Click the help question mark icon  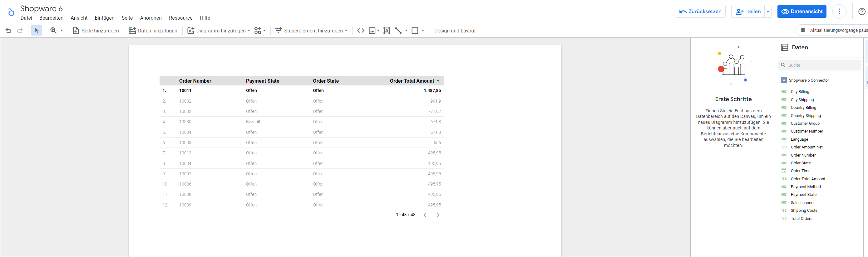click(x=861, y=12)
